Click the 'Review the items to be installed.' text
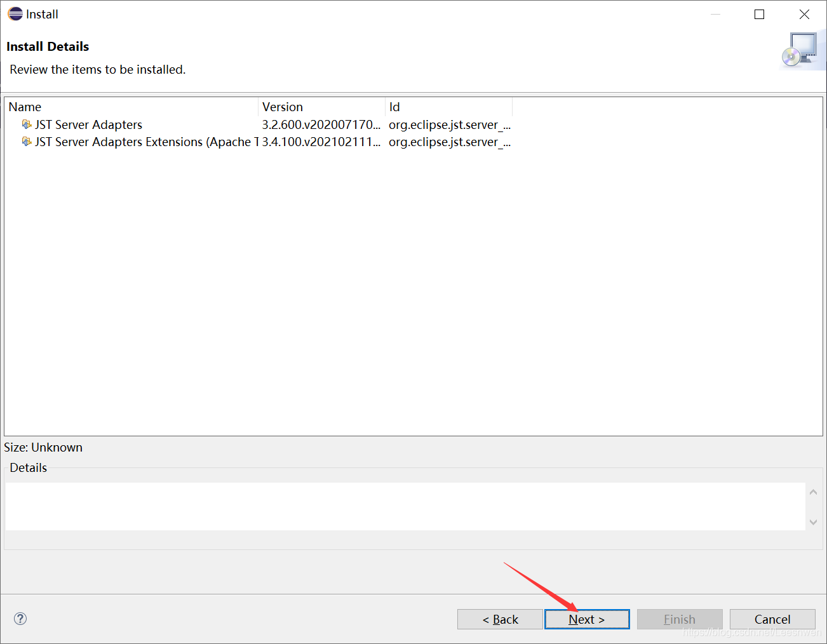 pos(98,69)
